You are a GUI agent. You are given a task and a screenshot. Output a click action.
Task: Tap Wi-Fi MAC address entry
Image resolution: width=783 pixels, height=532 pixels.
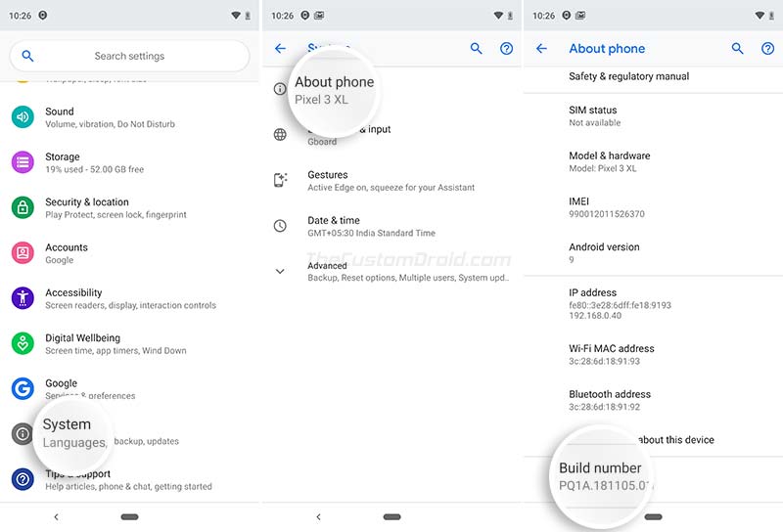653,354
